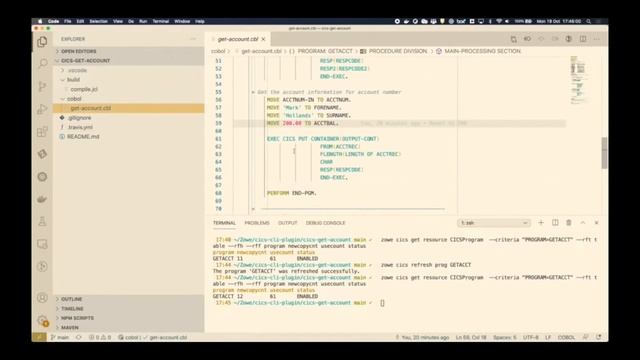Create a new terminal with plus icon
This screenshot has width=640, height=360.
[541, 223]
